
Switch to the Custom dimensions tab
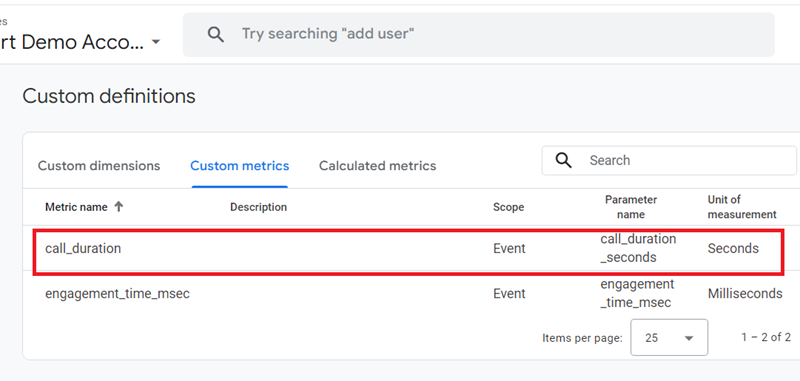[99, 166]
